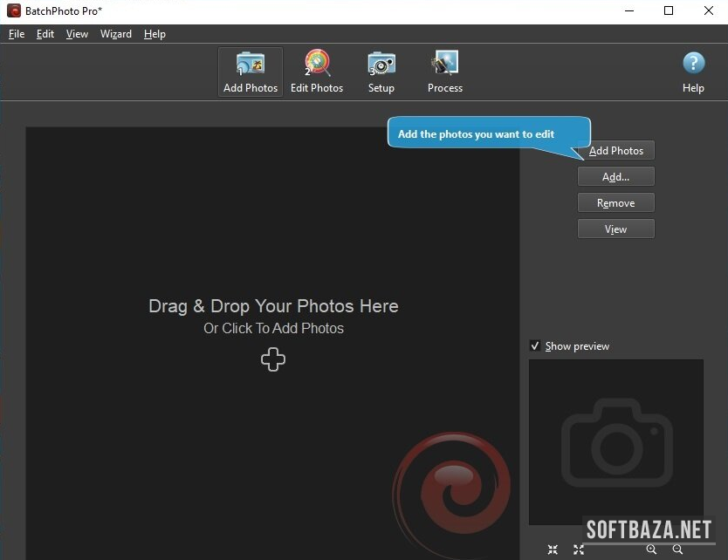Open the Edit menu
Image resolution: width=728 pixels, height=560 pixels.
point(45,34)
